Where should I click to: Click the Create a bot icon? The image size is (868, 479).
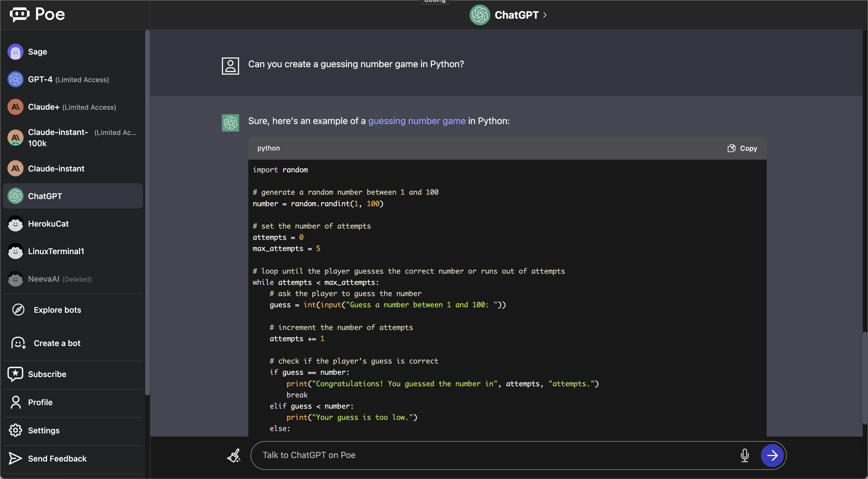coord(18,343)
